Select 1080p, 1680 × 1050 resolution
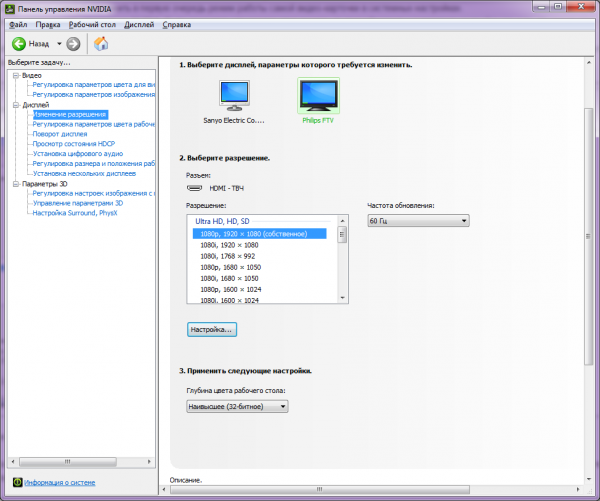Image resolution: width=600 pixels, height=501 pixels. [231, 267]
